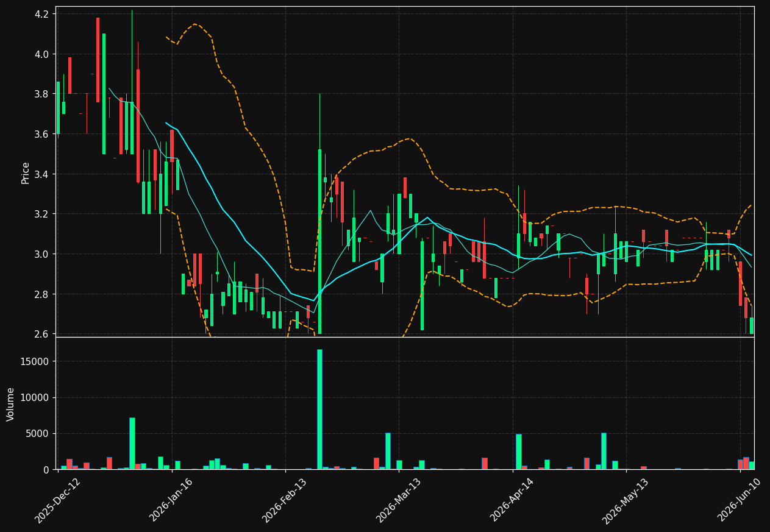The width and height of the screenshot is (770, 532).
Task: Click the tall green candlestick spanning 2.6 to 3.5
Action: (319, 242)
